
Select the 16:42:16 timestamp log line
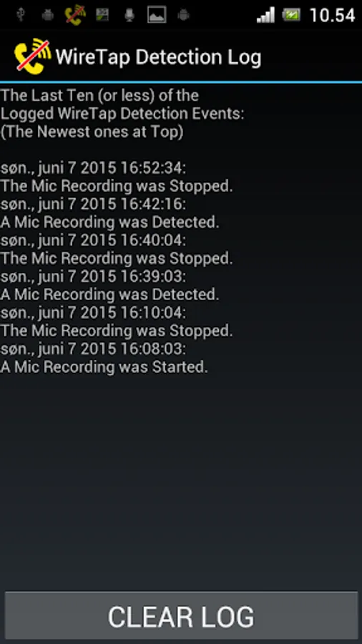click(93, 204)
